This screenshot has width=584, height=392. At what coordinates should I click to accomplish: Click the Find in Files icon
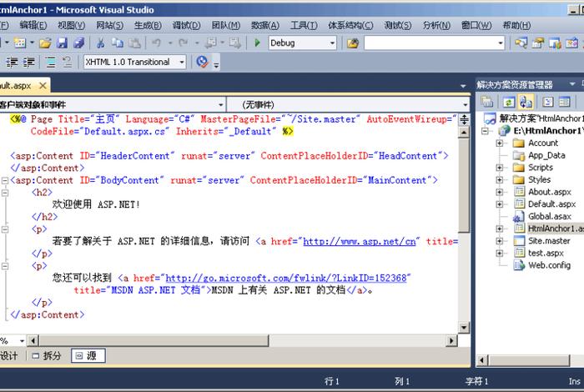[x=353, y=43]
